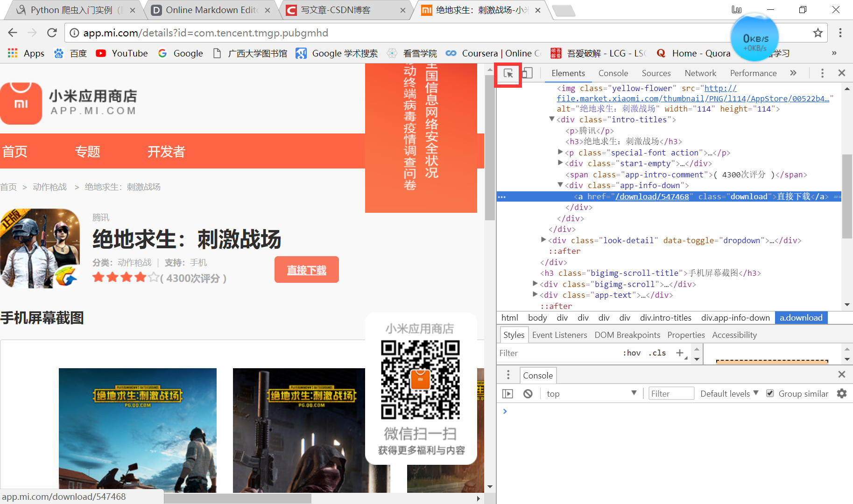Go to the 首页 navigation link
The width and height of the screenshot is (853, 504).
[x=14, y=151]
